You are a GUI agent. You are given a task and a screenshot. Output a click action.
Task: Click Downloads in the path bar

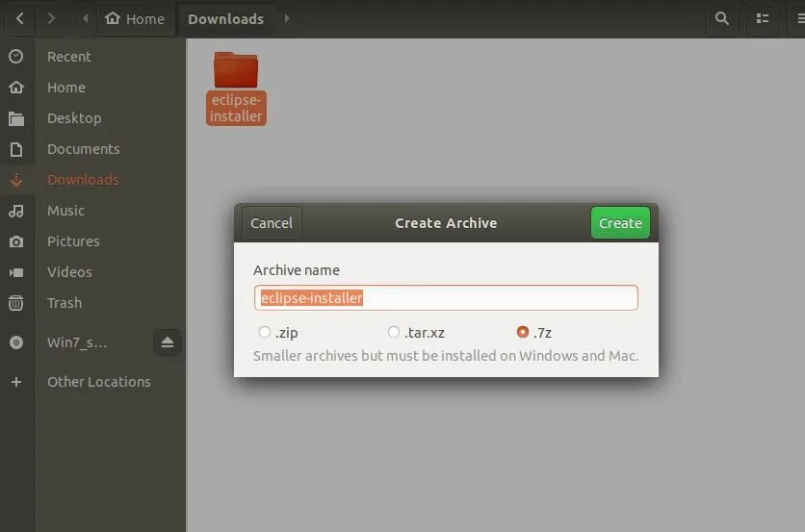coord(226,19)
